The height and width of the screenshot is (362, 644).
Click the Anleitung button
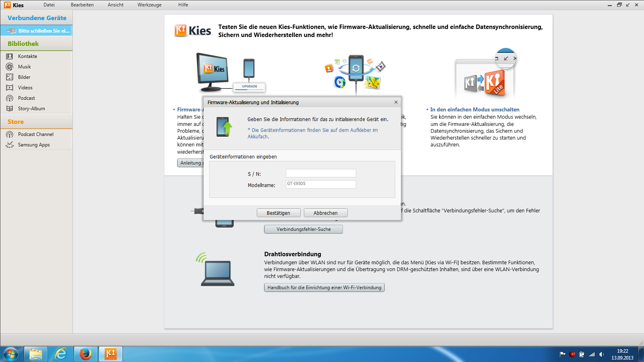[x=191, y=163]
